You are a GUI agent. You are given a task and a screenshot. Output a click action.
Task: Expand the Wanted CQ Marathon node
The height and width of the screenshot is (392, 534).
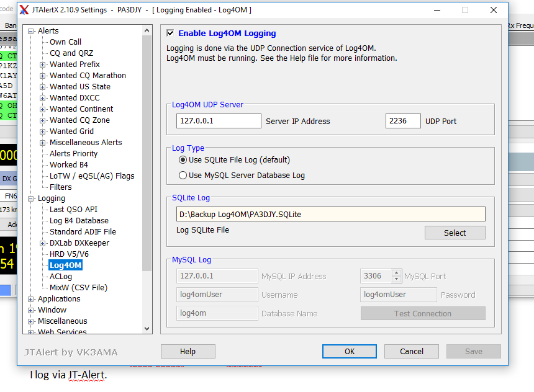coord(42,76)
